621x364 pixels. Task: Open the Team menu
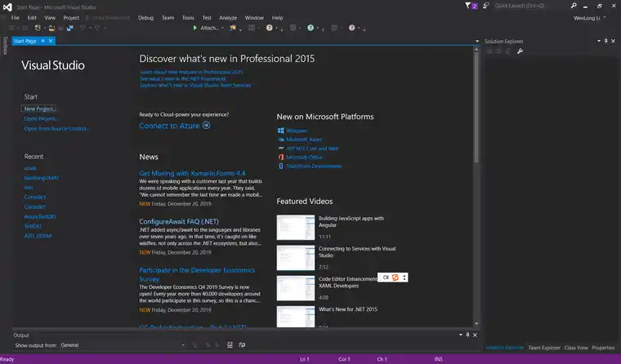pyautogui.click(x=168, y=18)
